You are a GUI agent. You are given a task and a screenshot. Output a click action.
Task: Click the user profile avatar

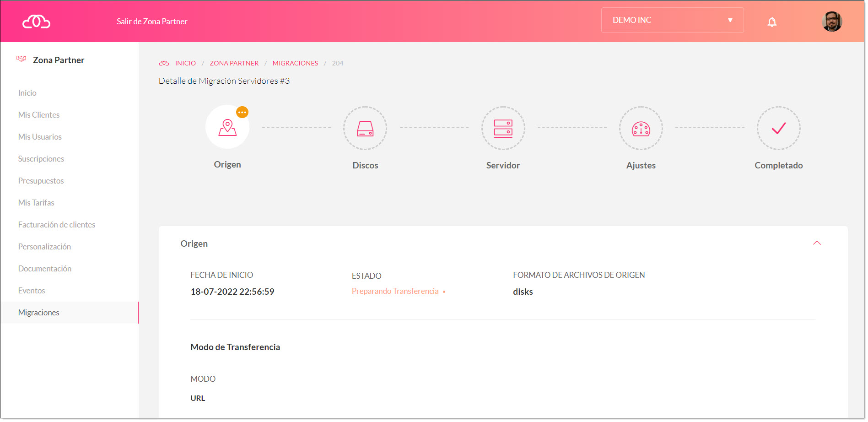831,22
